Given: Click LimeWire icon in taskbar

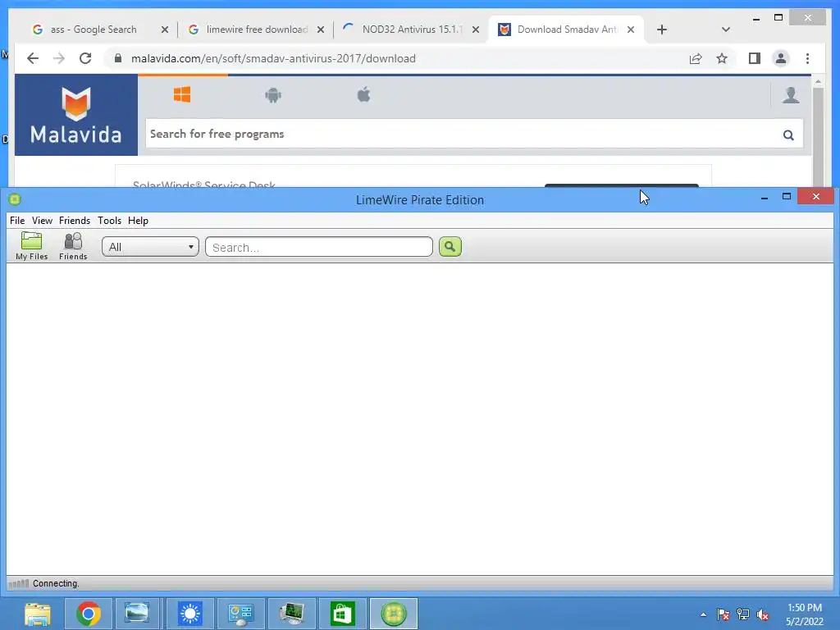Looking at the screenshot, I should [x=394, y=614].
